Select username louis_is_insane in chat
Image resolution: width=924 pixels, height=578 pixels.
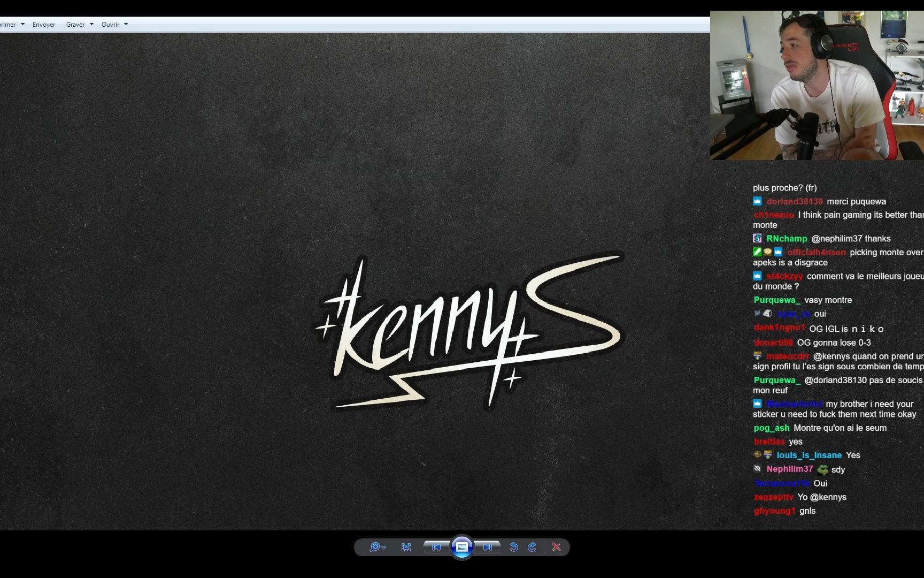point(809,455)
